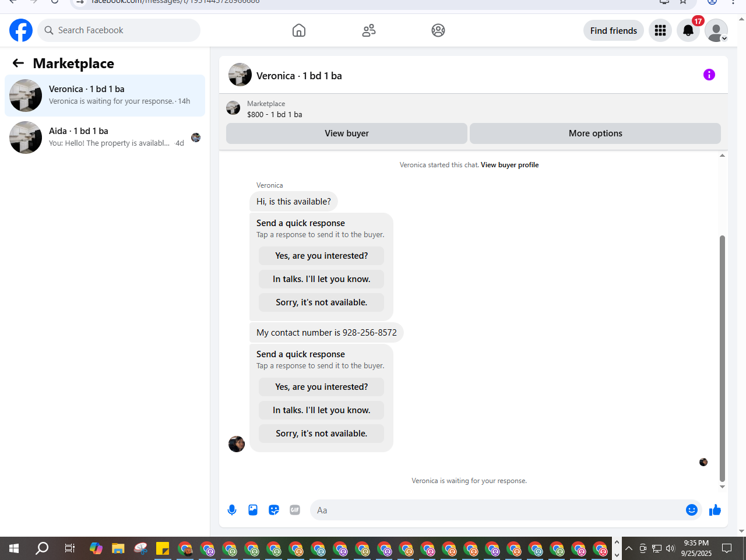Open Windows taskbar search

pos(42,548)
